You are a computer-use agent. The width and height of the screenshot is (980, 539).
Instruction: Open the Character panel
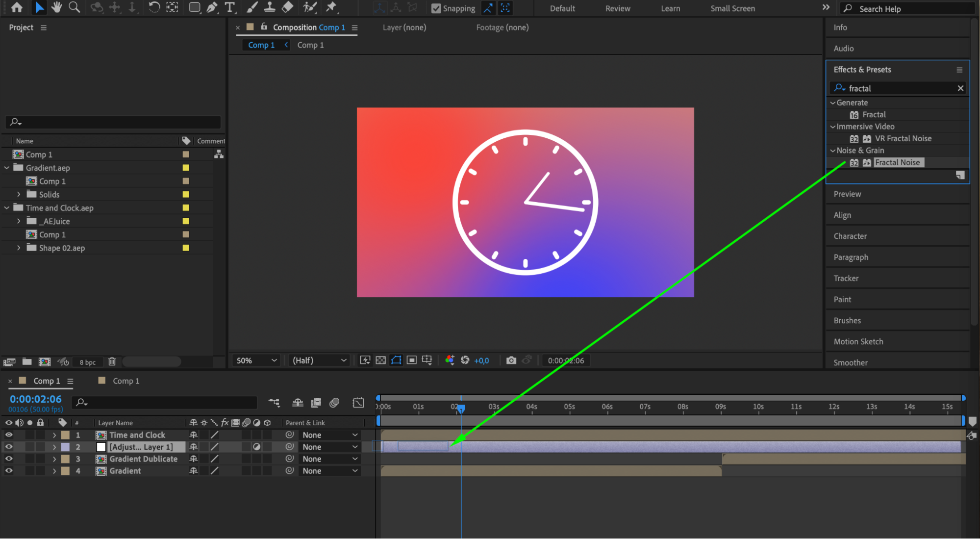[850, 236]
